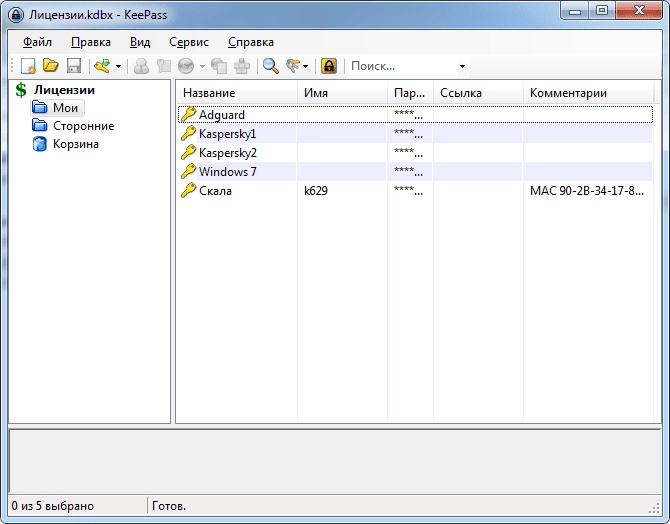
Task: Open the Файл menu
Action: click(37, 42)
